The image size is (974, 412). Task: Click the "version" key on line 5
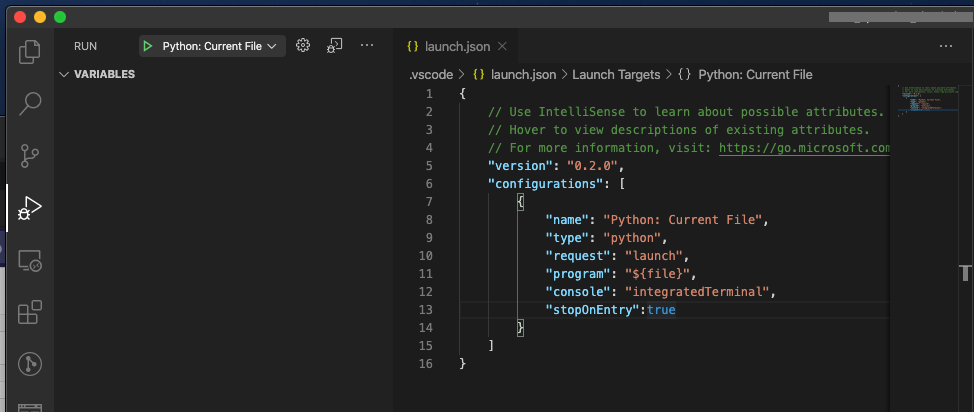(x=519, y=166)
